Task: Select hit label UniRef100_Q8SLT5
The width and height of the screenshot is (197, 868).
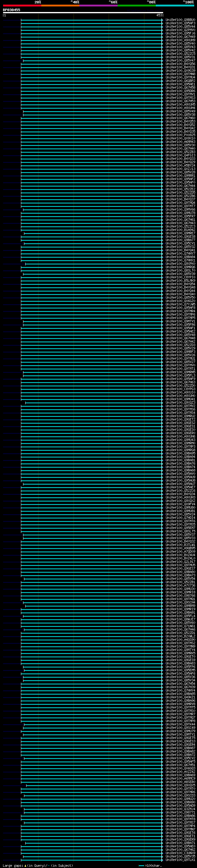Action: (x=180, y=531)
